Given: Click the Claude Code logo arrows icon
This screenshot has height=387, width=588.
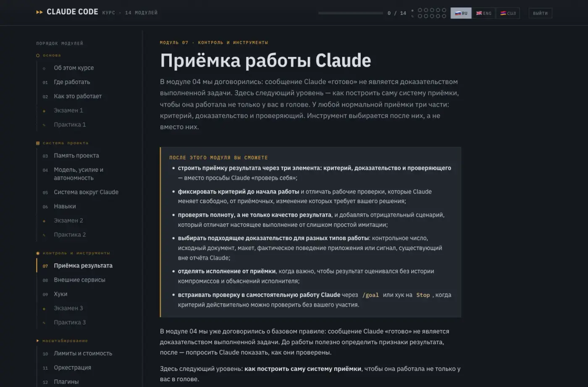Looking at the screenshot, I should click(x=39, y=12).
